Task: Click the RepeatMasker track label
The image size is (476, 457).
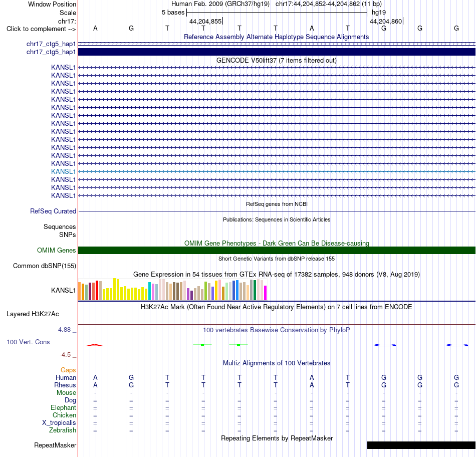Action: pyautogui.click(x=55, y=445)
